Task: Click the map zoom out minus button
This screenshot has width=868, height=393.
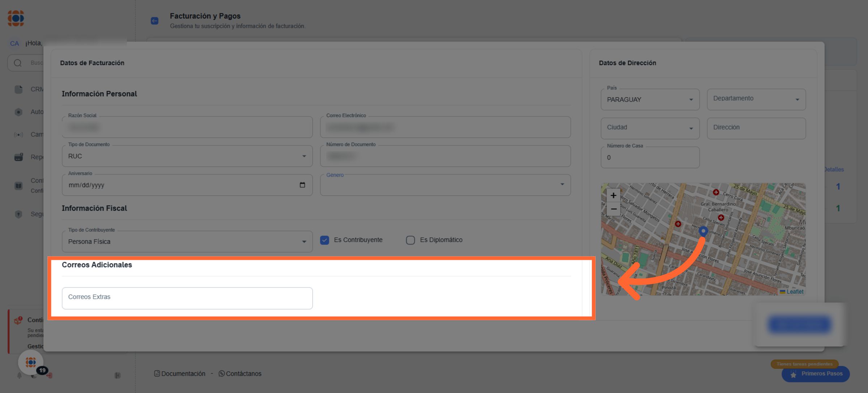Action: coord(613,209)
